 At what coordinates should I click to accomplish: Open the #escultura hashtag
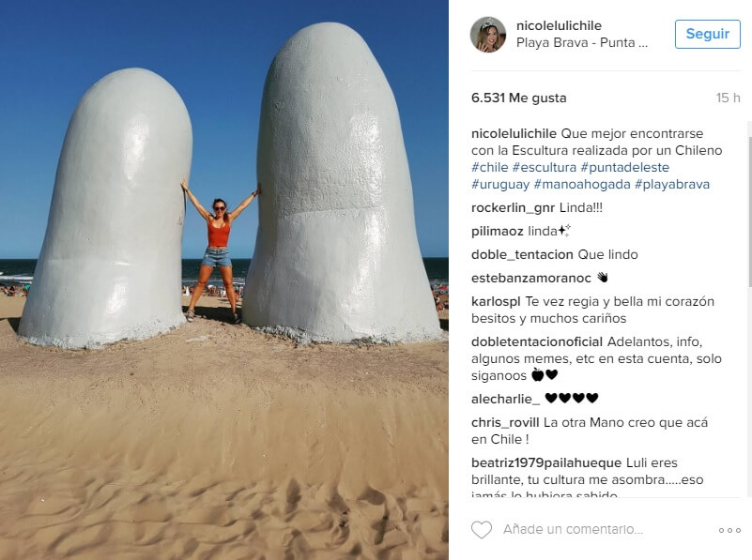coord(545,167)
